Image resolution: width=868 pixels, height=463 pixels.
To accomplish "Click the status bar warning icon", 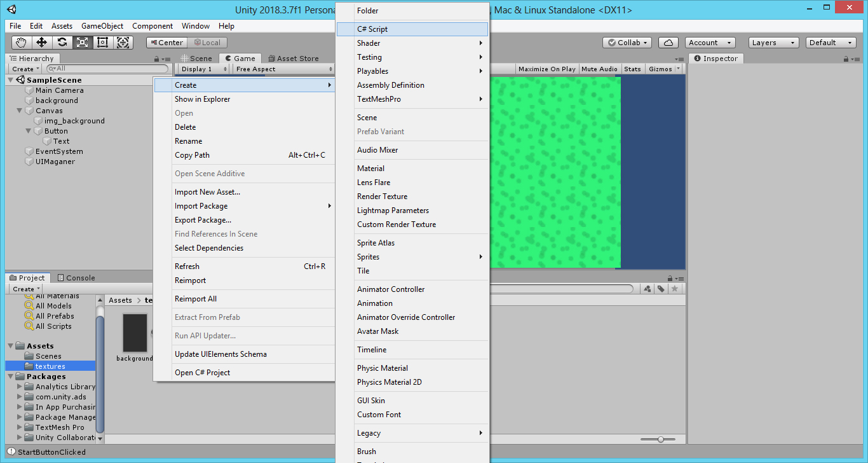I will point(11,452).
